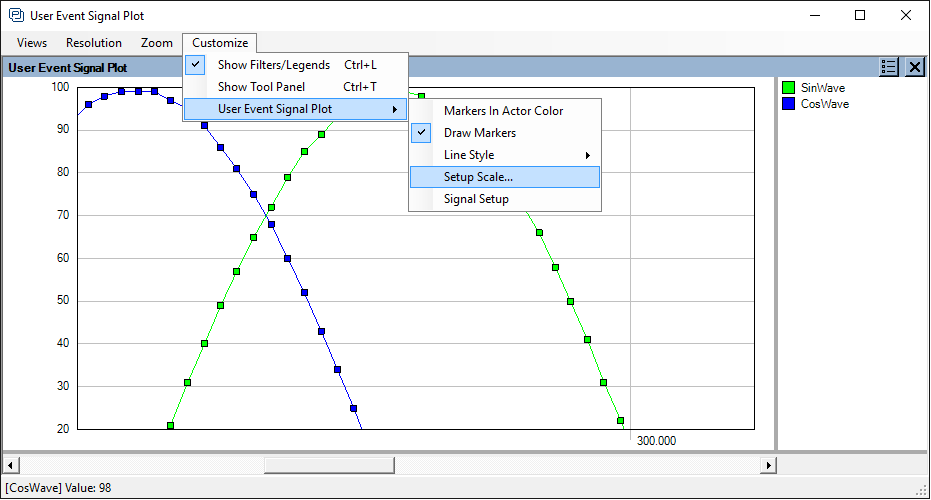This screenshot has width=931, height=500.
Task: Toggle Show Filters/Legends option
Action: (296, 65)
